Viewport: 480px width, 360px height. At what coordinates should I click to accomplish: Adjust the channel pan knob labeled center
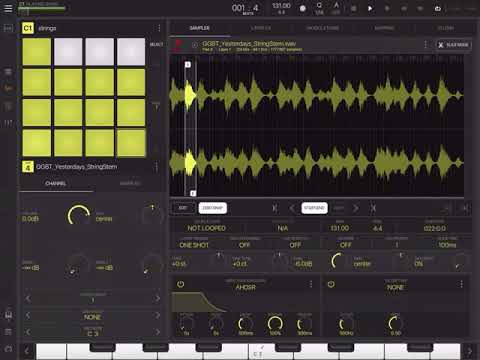(152, 216)
